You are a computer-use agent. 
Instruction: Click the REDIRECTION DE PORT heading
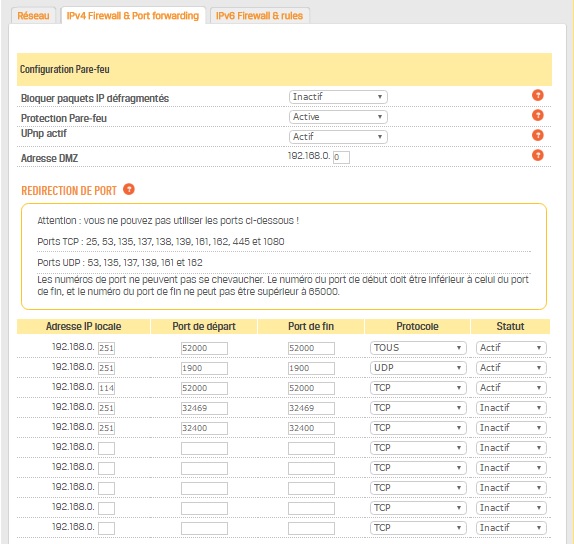click(69, 191)
